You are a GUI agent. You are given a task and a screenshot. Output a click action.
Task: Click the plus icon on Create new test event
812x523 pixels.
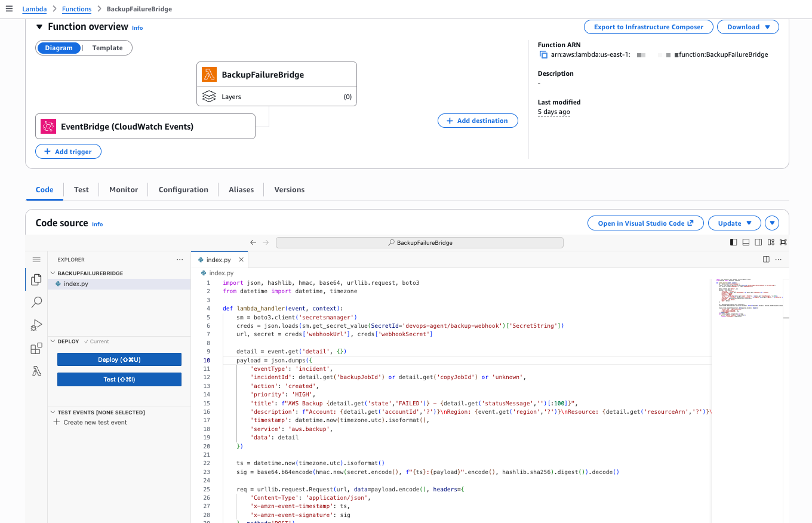point(57,422)
